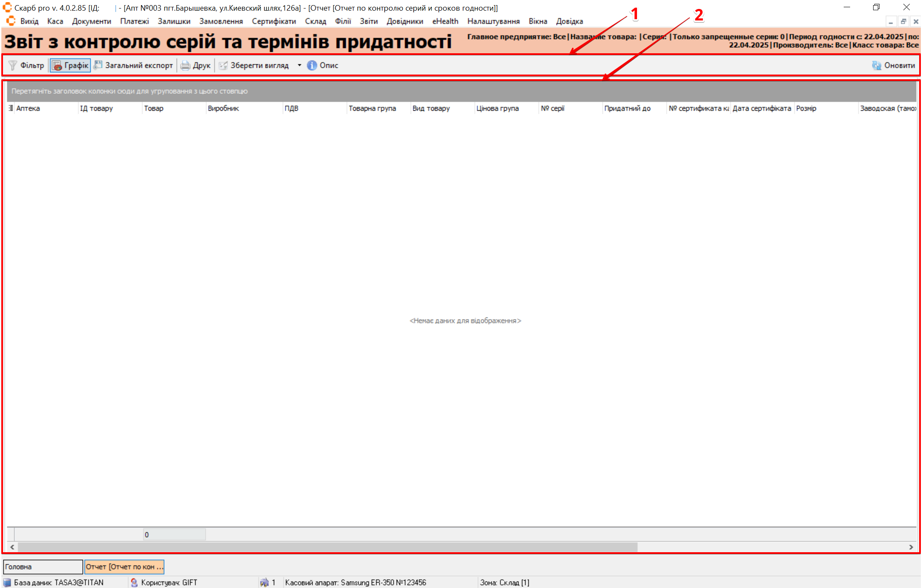Screen dimensions: 923x588
Task: Open grid column chooser indicator icon
Action: pos(11,108)
